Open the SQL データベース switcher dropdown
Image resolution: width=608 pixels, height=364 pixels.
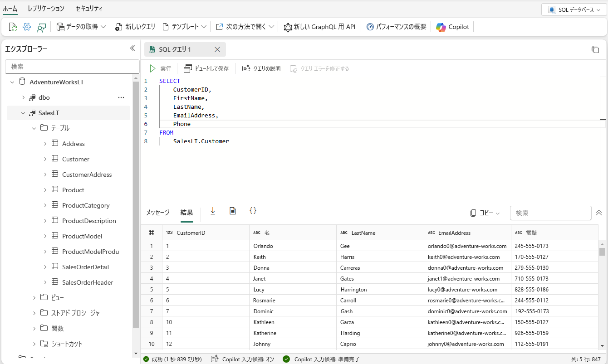click(x=573, y=10)
